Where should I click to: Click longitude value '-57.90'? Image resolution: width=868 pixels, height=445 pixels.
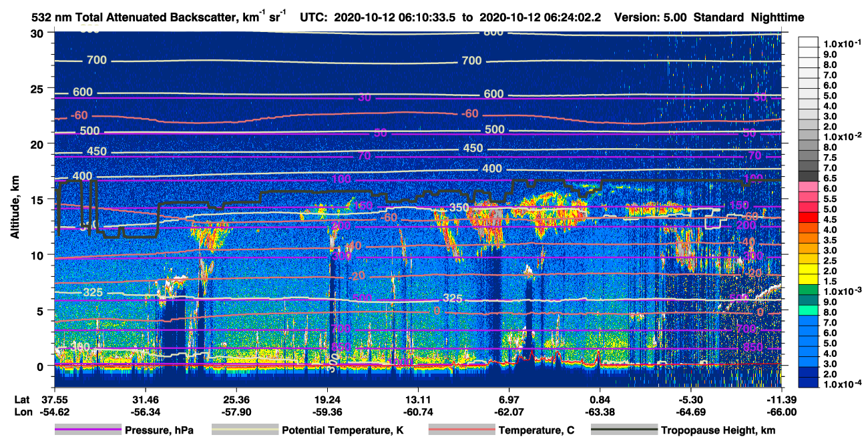(x=236, y=412)
